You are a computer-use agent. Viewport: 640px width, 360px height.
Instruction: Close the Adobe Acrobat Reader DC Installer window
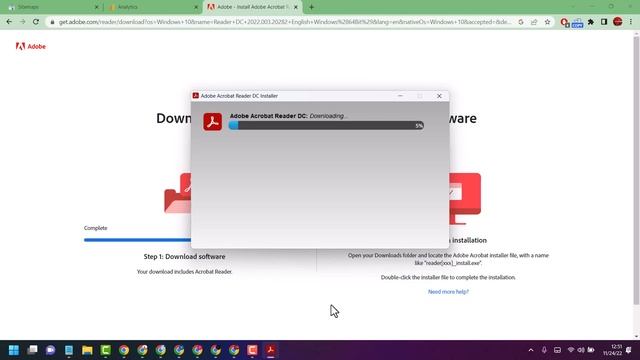(x=439, y=96)
